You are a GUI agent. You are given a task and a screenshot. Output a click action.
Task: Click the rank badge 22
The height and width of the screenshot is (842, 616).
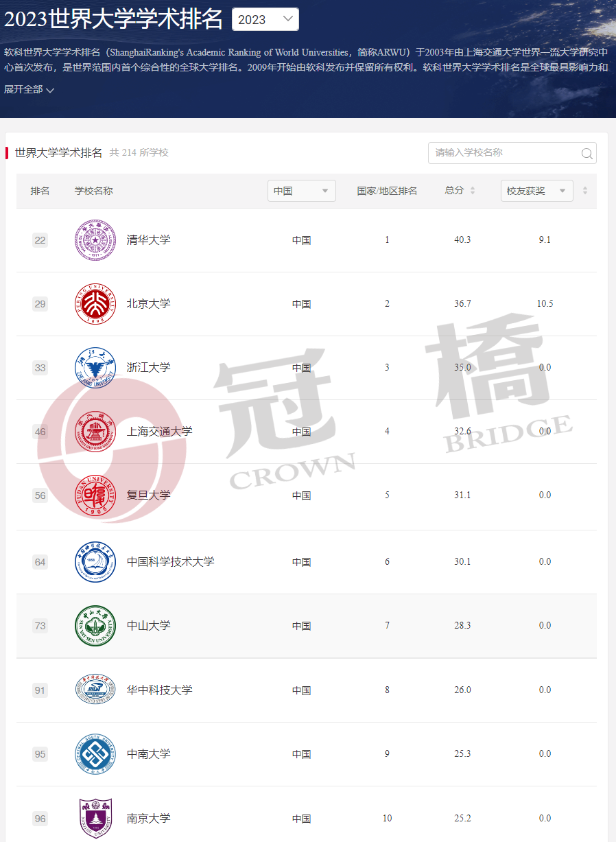40,240
